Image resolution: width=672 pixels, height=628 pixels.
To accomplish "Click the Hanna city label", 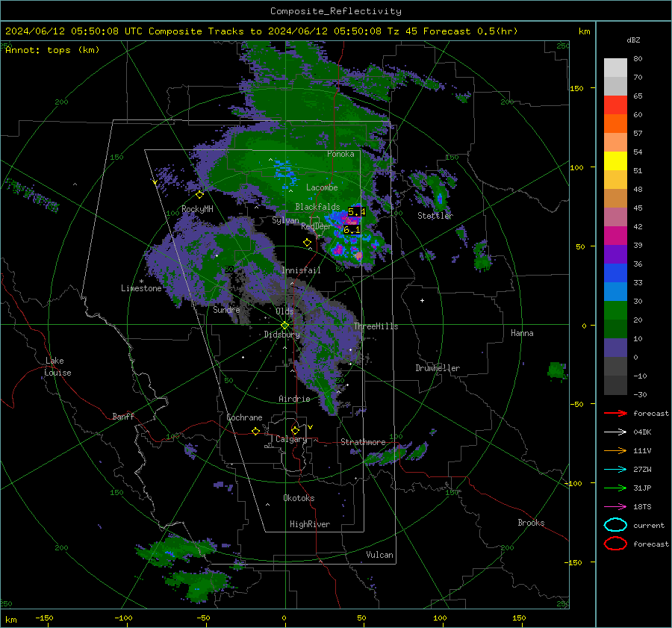I will (x=522, y=333).
